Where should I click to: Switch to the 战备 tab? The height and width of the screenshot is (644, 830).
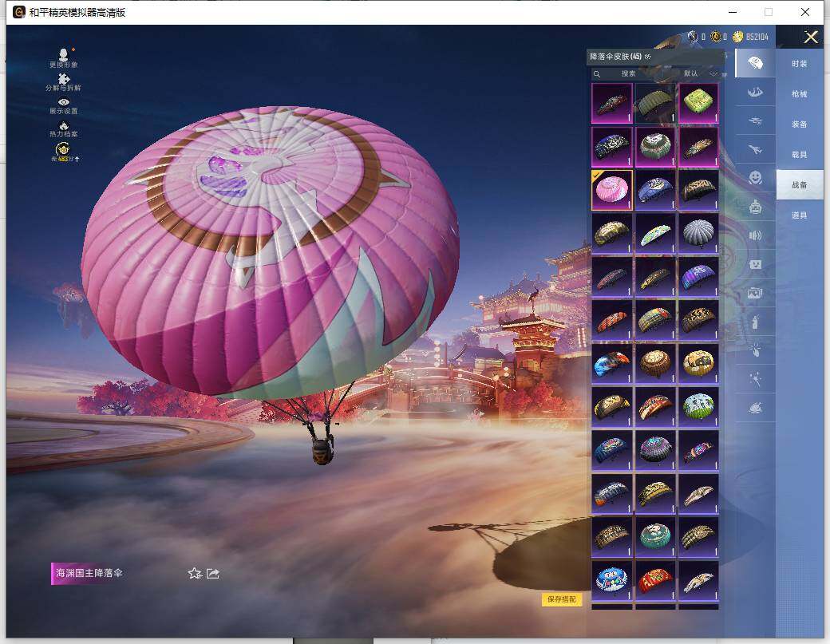[x=800, y=184]
